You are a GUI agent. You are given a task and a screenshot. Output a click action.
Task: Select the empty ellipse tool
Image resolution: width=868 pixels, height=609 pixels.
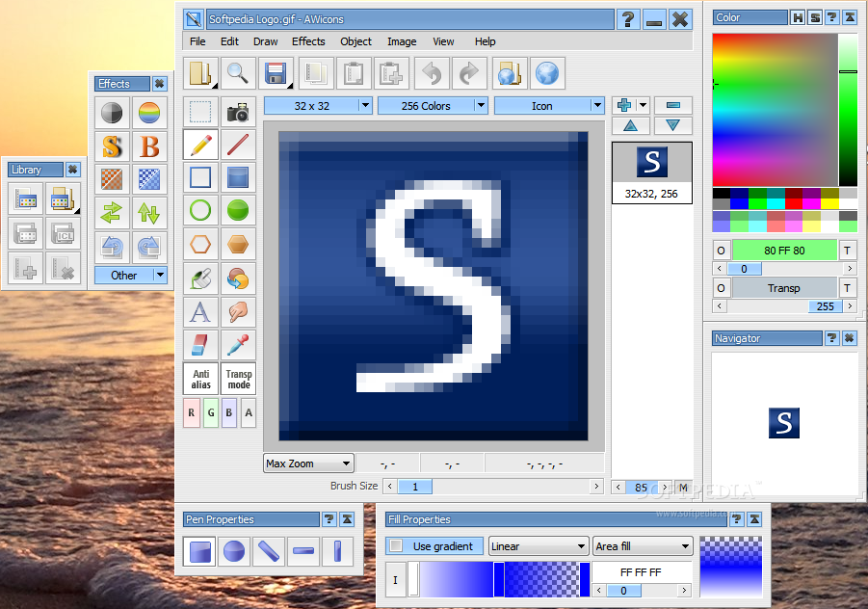point(200,210)
